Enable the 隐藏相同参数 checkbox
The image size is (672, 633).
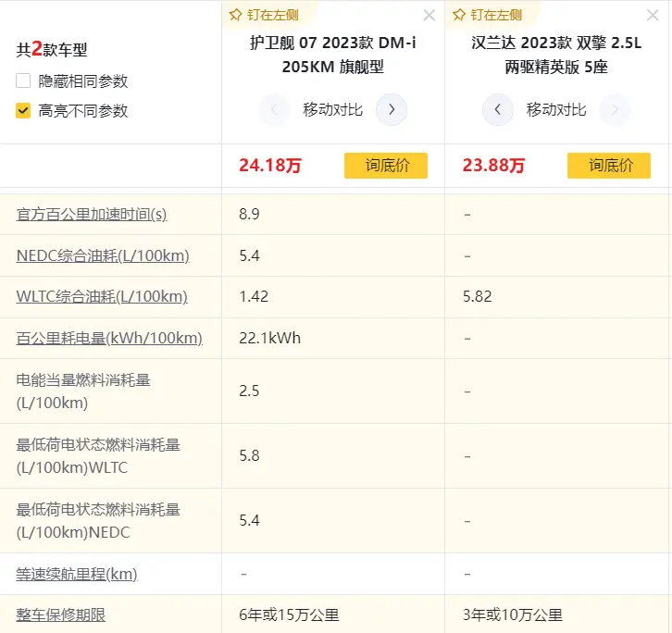pyautogui.click(x=23, y=81)
